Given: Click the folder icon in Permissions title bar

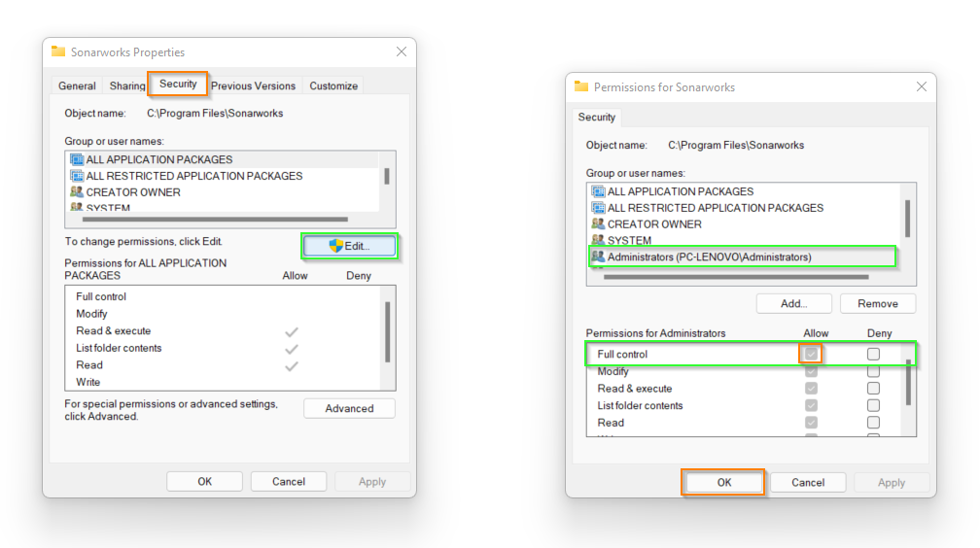Looking at the screenshot, I should point(581,86).
